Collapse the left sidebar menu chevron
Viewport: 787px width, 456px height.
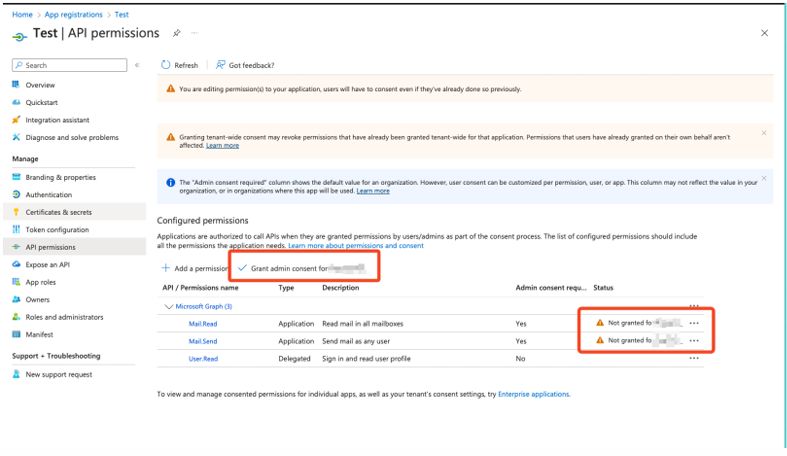(137, 65)
